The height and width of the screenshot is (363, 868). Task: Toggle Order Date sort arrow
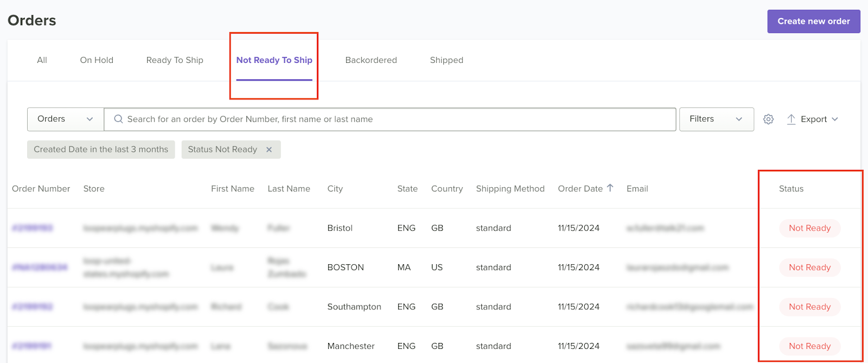point(610,188)
